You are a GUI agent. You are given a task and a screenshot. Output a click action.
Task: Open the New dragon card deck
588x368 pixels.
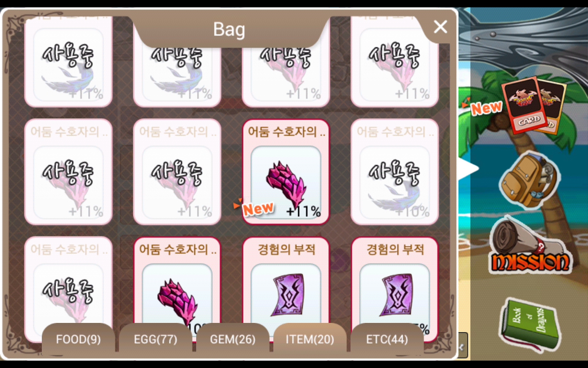[x=533, y=105]
